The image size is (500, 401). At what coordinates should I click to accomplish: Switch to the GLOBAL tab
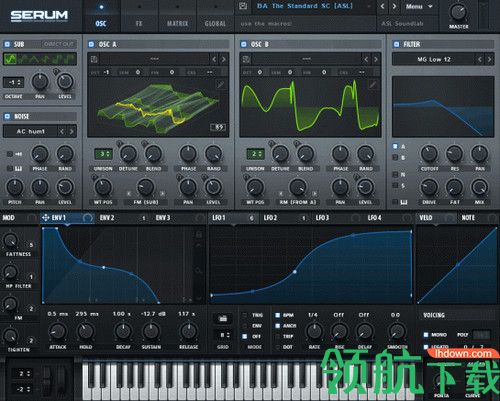215,24
